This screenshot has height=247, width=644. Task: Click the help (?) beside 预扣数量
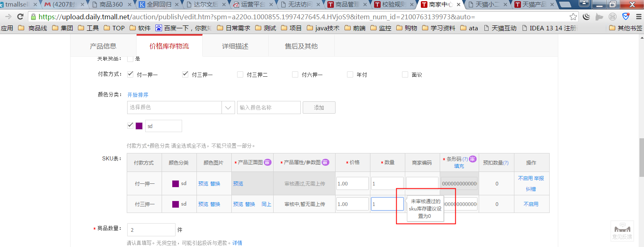tap(506, 163)
